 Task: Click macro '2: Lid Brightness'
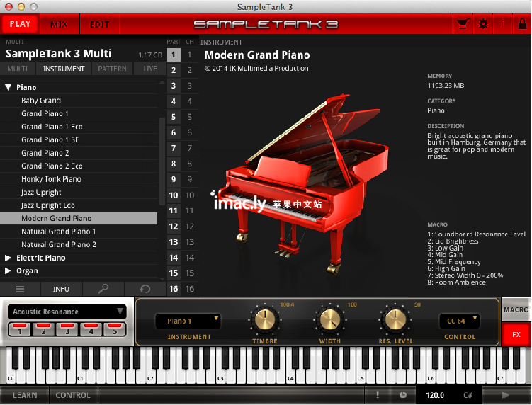[453, 241]
